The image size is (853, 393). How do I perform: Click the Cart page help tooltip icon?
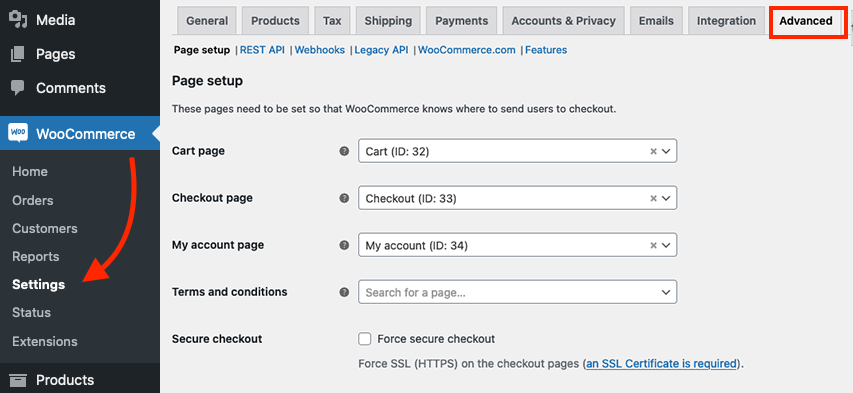[344, 151]
